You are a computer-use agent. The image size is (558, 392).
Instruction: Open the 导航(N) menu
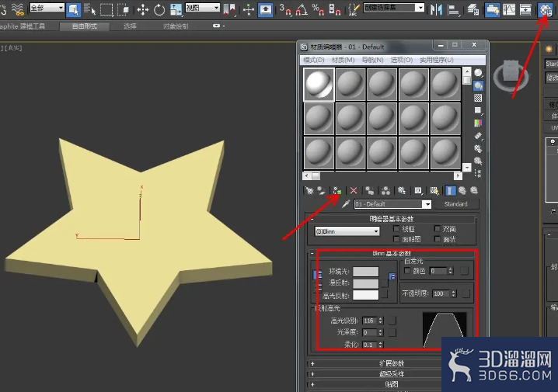click(x=372, y=60)
